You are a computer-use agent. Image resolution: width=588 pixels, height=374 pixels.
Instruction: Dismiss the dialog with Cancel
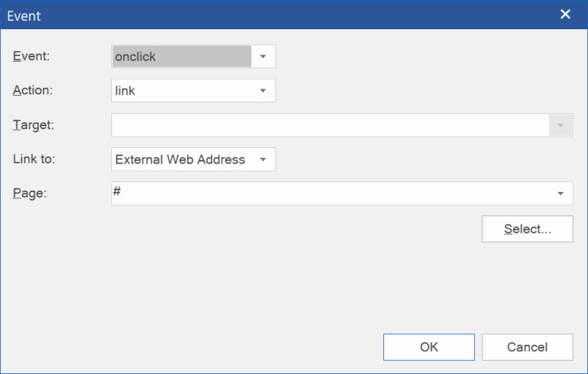point(527,347)
